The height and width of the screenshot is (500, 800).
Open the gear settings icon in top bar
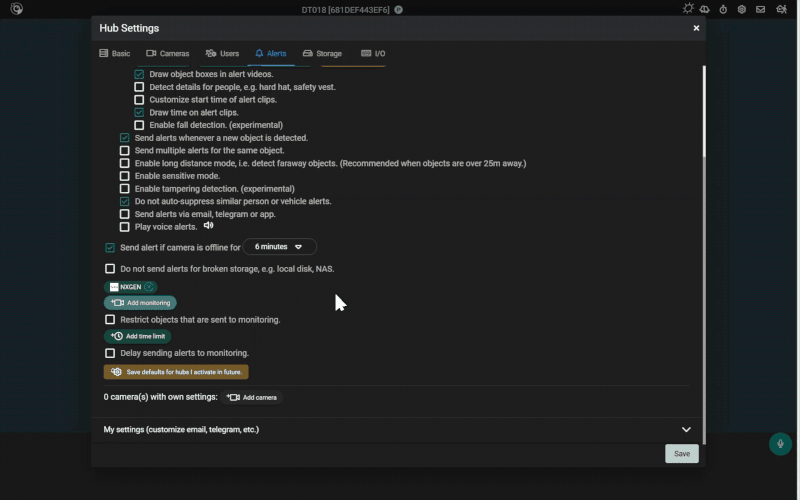click(x=742, y=9)
